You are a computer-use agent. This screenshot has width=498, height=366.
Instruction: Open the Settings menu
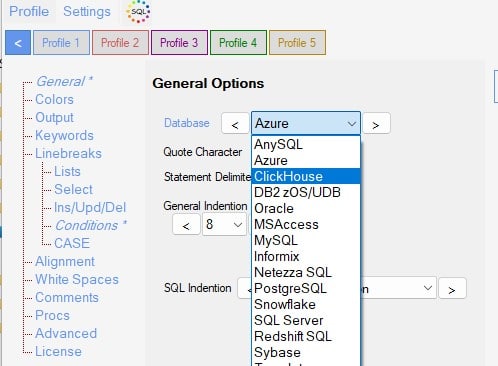pos(87,11)
